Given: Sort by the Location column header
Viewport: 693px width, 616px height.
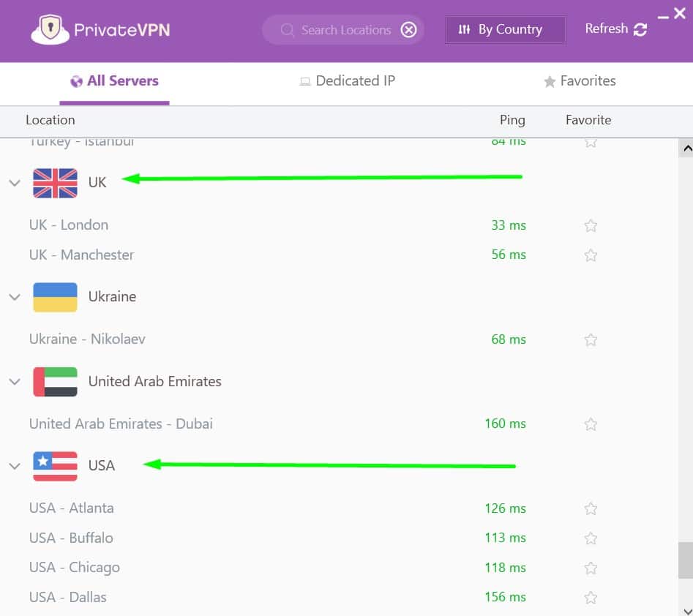Looking at the screenshot, I should (x=50, y=120).
